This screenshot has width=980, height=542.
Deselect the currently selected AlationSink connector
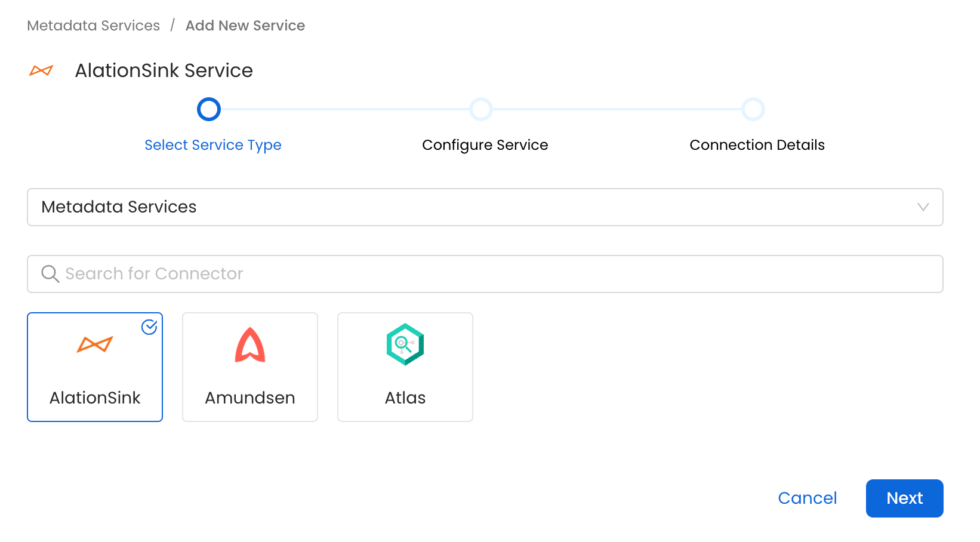95,367
